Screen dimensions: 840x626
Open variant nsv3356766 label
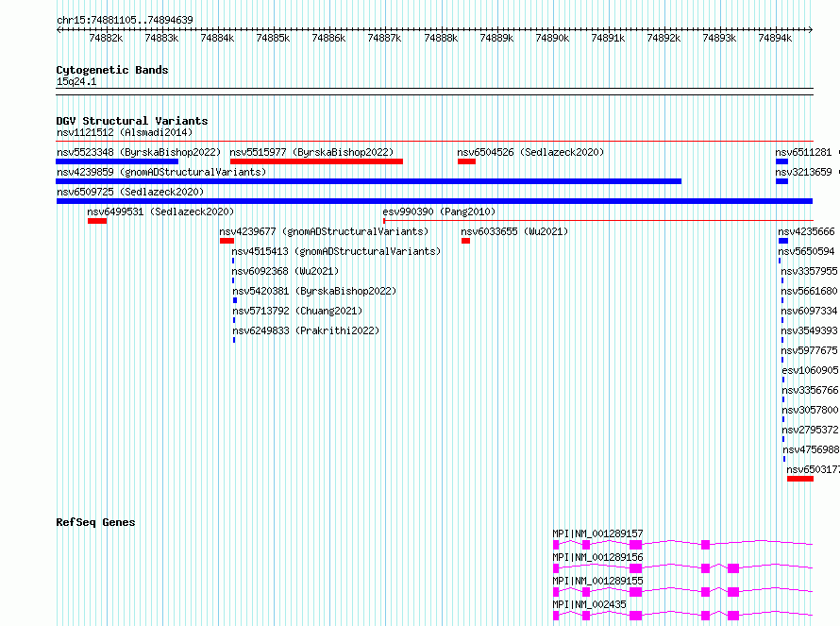click(810, 390)
